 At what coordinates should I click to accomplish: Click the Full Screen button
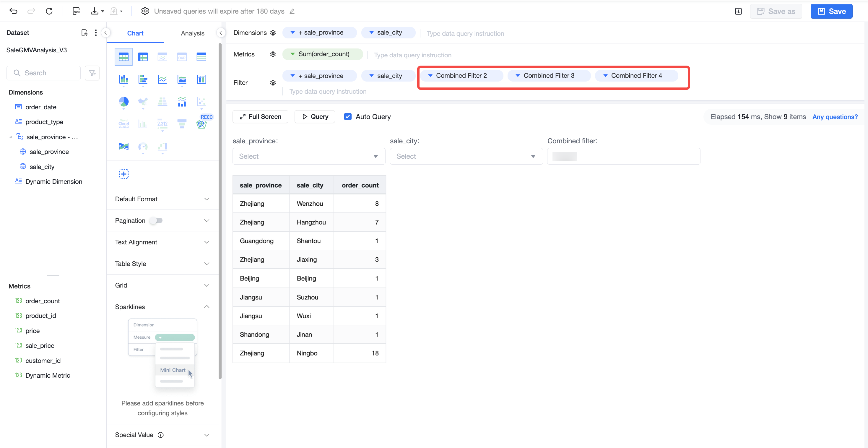pos(260,117)
